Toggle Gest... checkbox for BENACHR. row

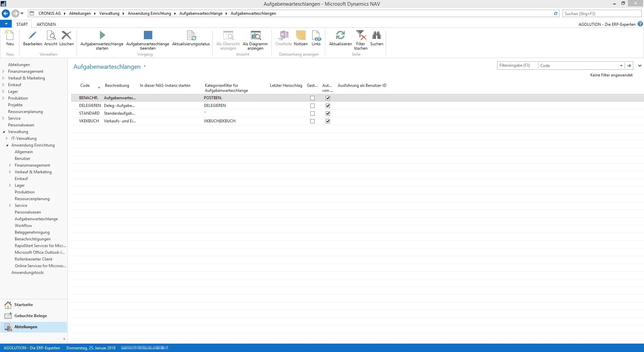click(x=313, y=98)
